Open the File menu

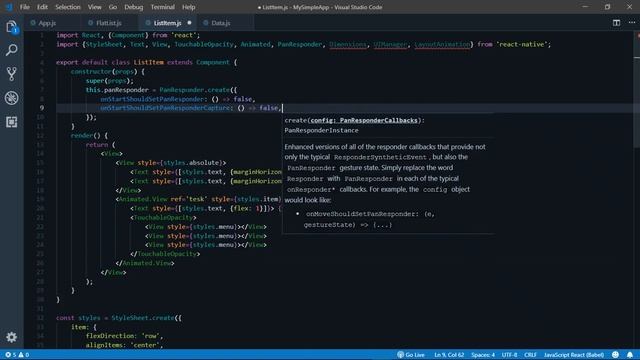pyautogui.click(x=25, y=7)
